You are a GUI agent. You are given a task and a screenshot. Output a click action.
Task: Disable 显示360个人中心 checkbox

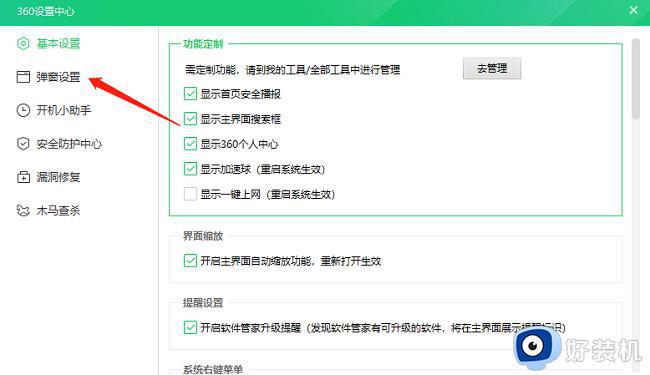tap(190, 144)
